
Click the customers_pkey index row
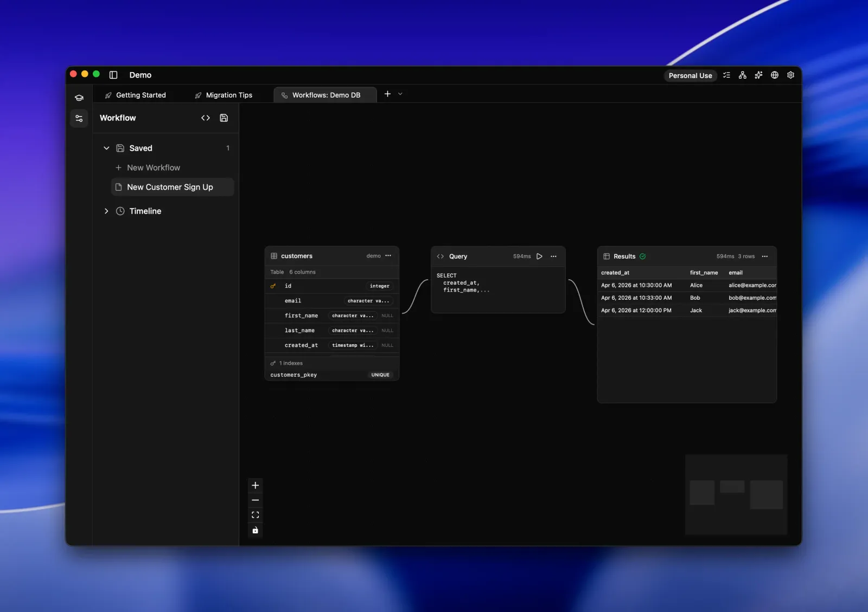tap(331, 375)
